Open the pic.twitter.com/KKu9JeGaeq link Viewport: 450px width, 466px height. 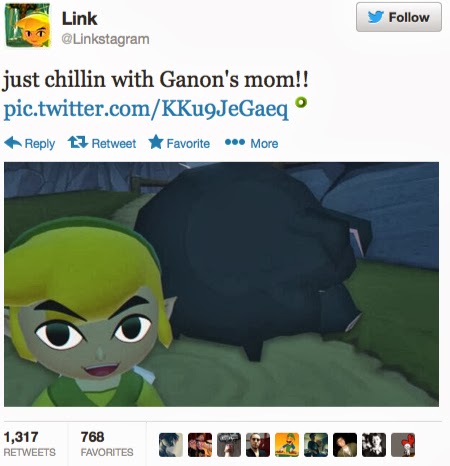tap(146, 108)
